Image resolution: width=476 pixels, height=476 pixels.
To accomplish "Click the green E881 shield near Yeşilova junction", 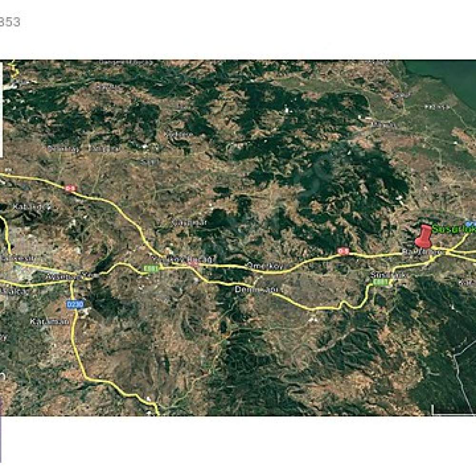I will tap(151, 269).
